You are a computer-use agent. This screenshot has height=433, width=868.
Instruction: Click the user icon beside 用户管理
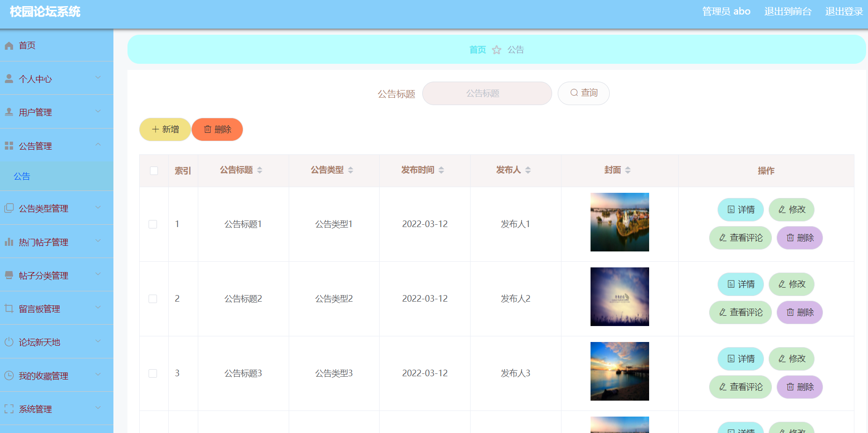coord(9,112)
